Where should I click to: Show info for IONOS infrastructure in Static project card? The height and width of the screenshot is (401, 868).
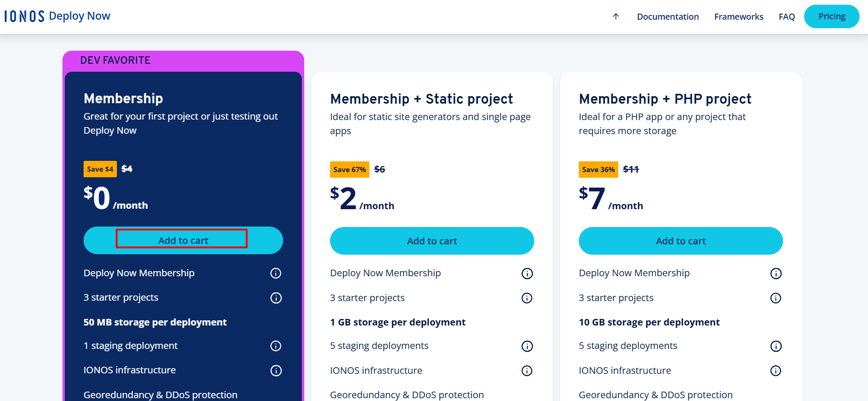click(527, 371)
